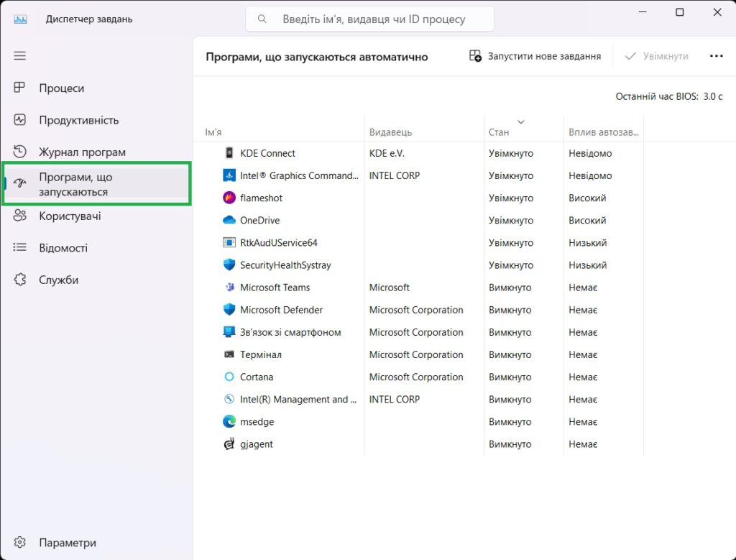The image size is (736, 560).
Task: Click the Останній час BIOS label
Action: point(657,97)
